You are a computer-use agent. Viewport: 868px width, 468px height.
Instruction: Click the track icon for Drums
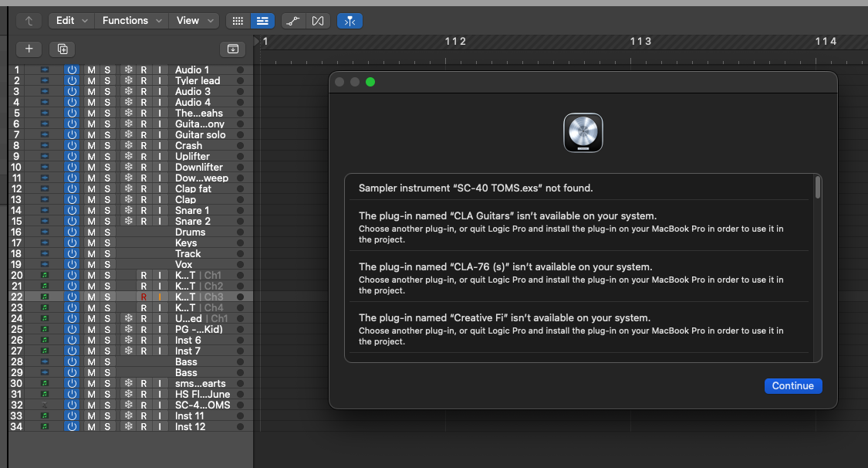pyautogui.click(x=45, y=232)
